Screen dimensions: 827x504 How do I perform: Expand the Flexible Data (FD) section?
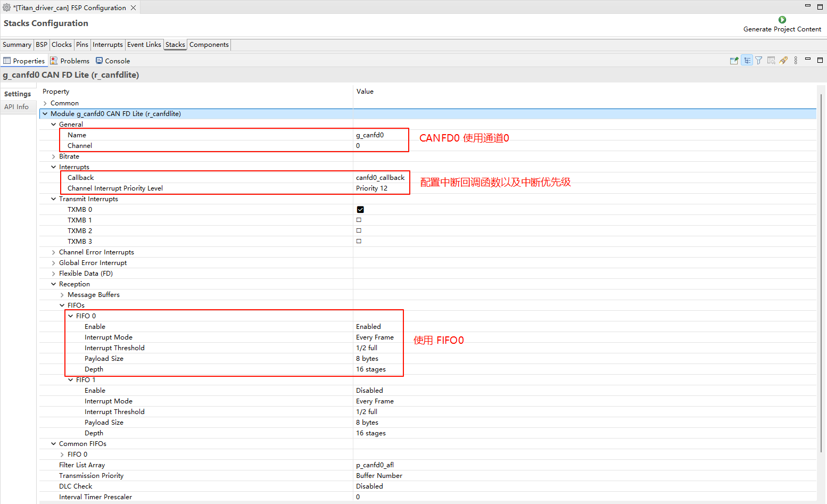pos(54,274)
